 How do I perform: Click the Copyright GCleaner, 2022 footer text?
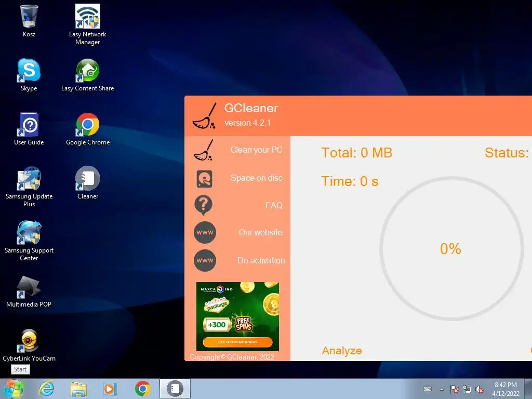[x=232, y=357]
